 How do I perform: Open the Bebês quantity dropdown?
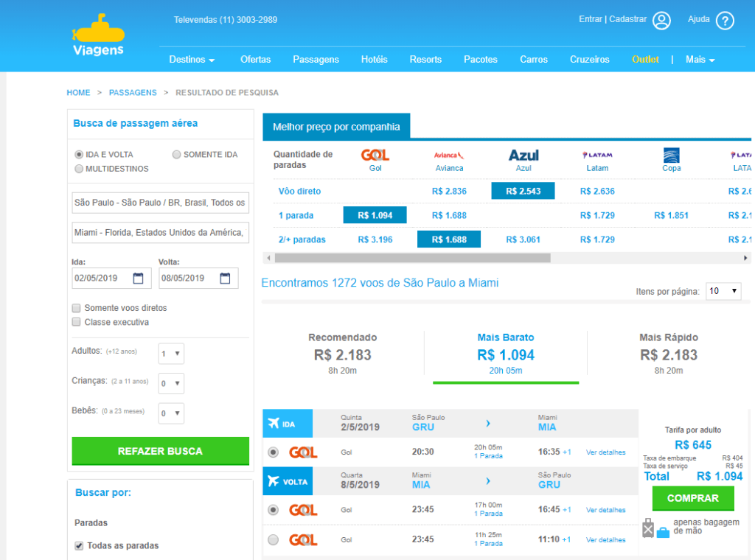point(171,413)
